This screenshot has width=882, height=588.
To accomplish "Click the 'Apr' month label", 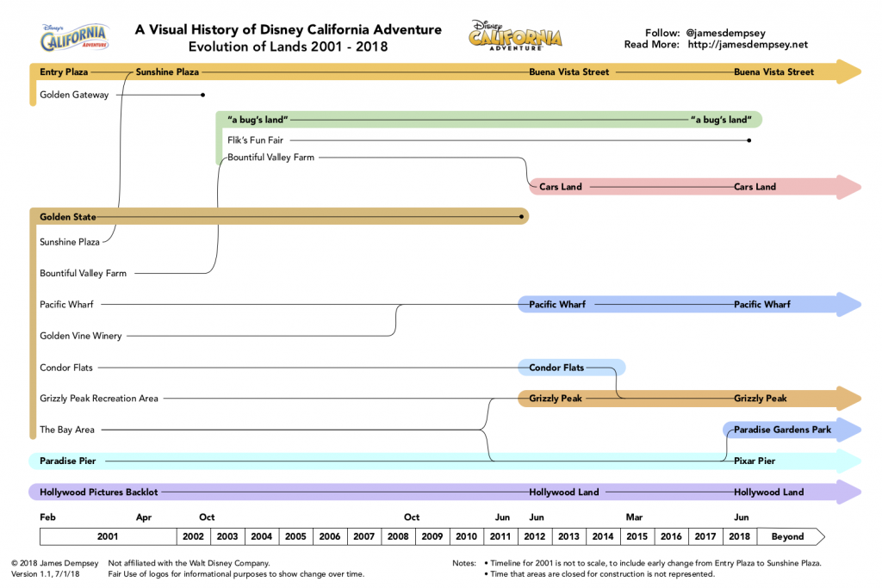I will (x=144, y=517).
